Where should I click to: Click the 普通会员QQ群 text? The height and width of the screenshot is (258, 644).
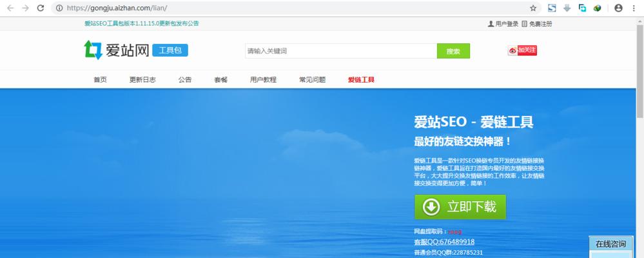coord(448,252)
